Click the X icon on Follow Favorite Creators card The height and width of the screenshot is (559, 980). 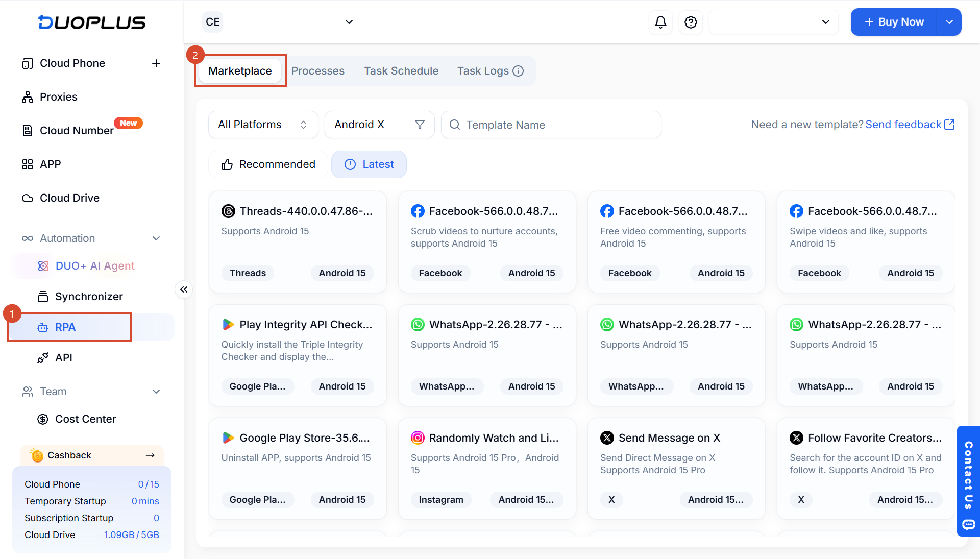pos(796,438)
